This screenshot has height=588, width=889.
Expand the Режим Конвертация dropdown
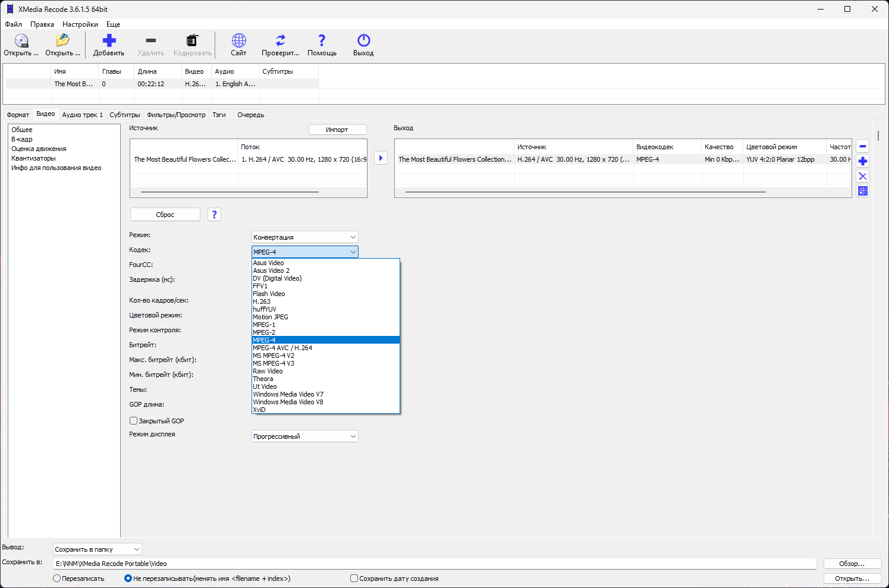point(304,237)
